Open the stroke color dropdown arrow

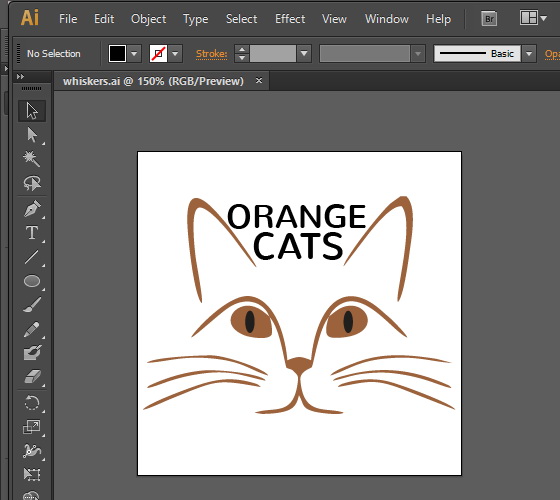pos(175,54)
